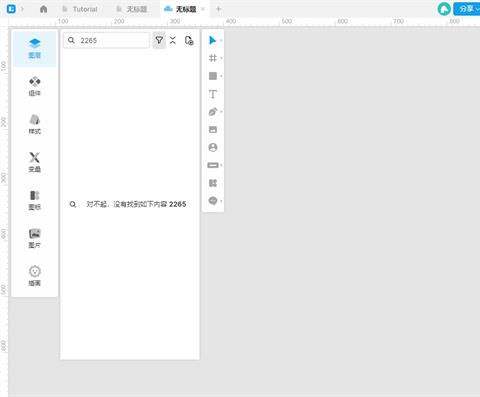480x397 pixels.
Task: Expand the bar component tool options arrow
Action: (221, 165)
